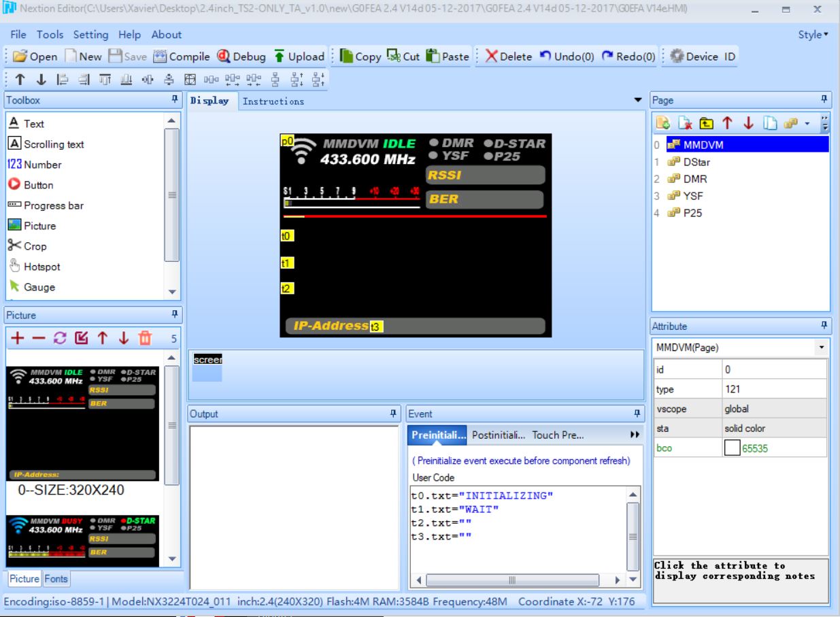The height and width of the screenshot is (617, 840).
Task: Align selected components to top edges
Action: pyautogui.click(x=106, y=80)
